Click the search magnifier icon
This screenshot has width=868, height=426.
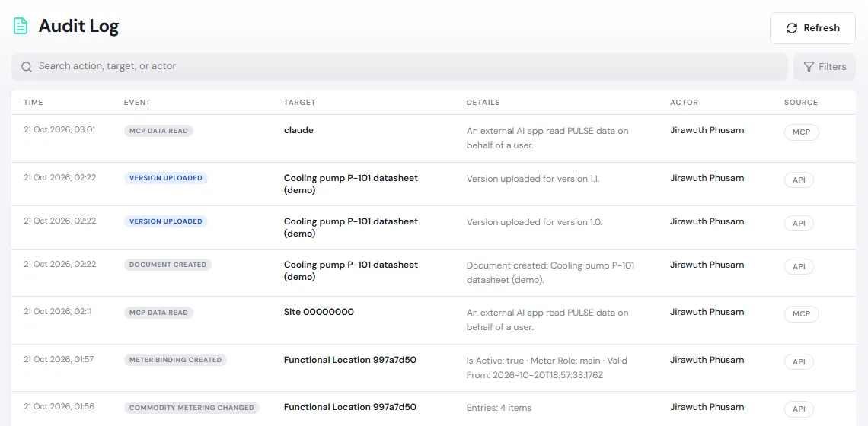[26, 67]
